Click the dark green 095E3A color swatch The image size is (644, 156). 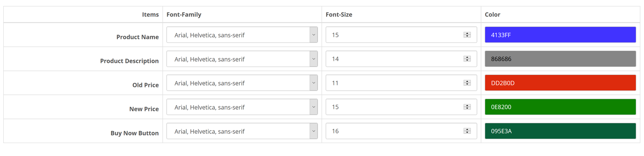(560, 131)
